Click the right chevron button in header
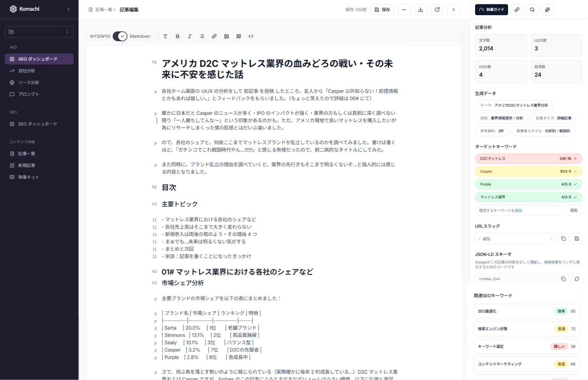 (454, 10)
